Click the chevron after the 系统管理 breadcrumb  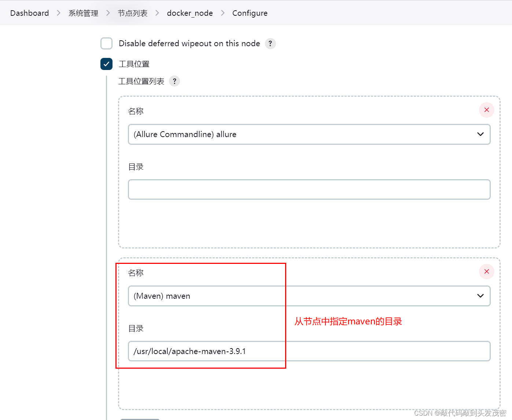click(108, 13)
